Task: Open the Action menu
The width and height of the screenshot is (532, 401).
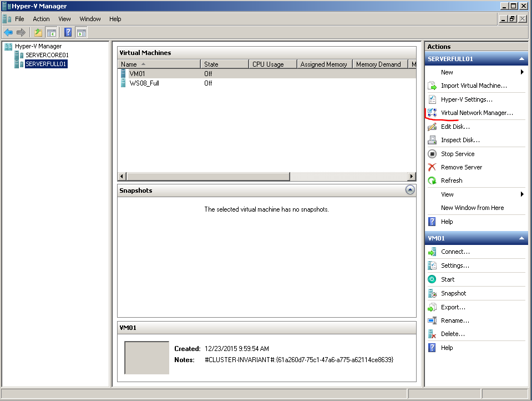Action: point(41,19)
